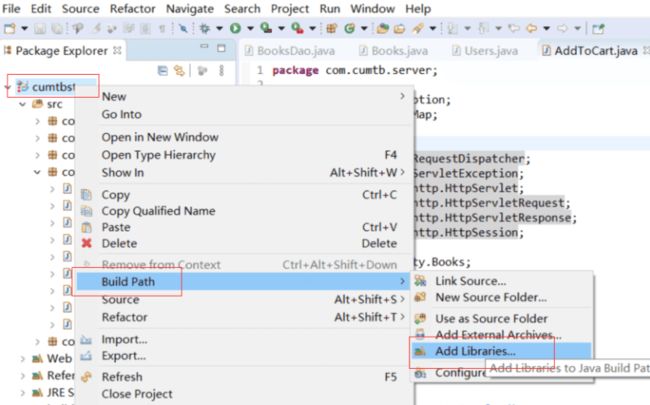
Task: Switch to the BooksDao.java tab
Action: (290, 51)
